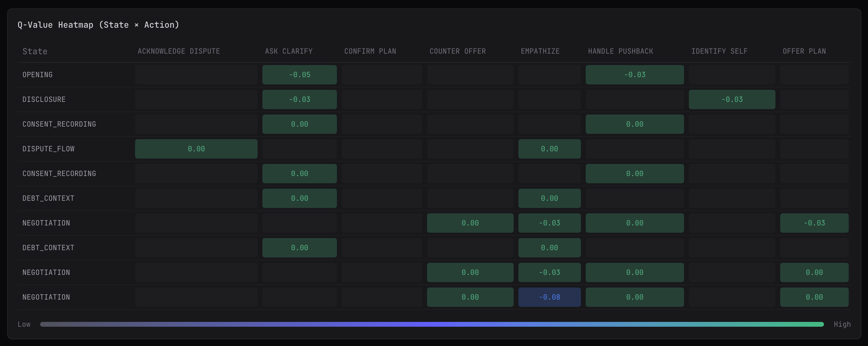The image size is (868, 346).
Task: Click the State column header
Action: 35,51
